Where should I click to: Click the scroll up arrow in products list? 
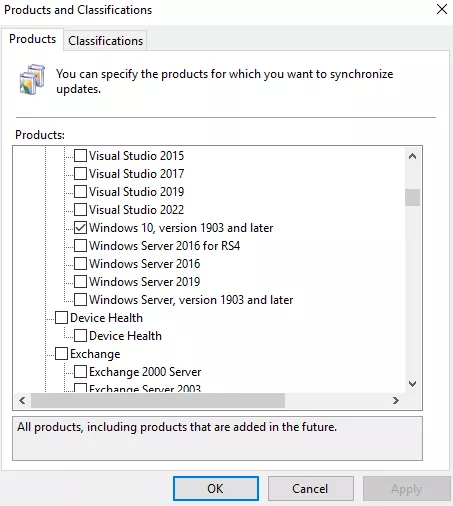pyautogui.click(x=412, y=156)
